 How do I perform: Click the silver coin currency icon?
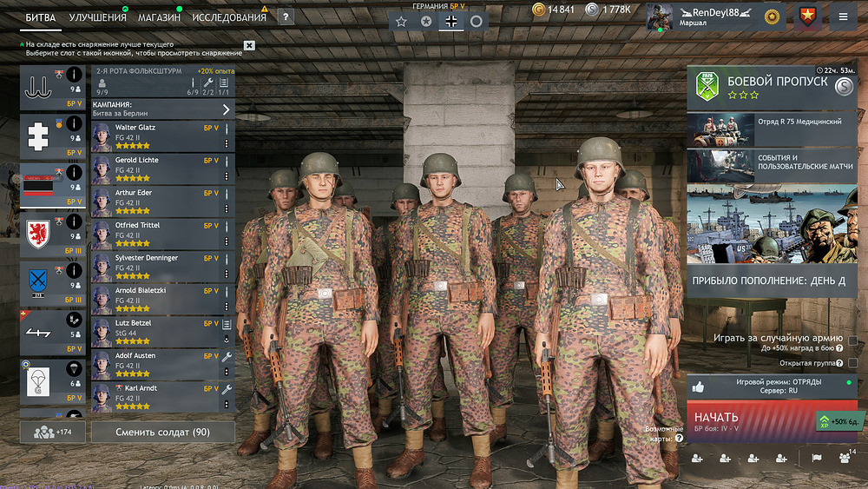(592, 9)
